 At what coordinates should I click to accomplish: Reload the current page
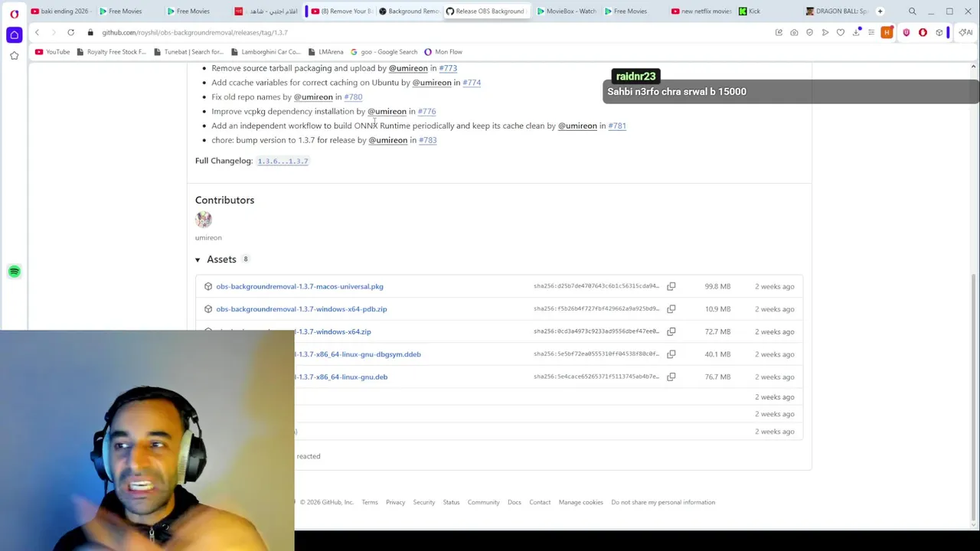pyautogui.click(x=70, y=32)
